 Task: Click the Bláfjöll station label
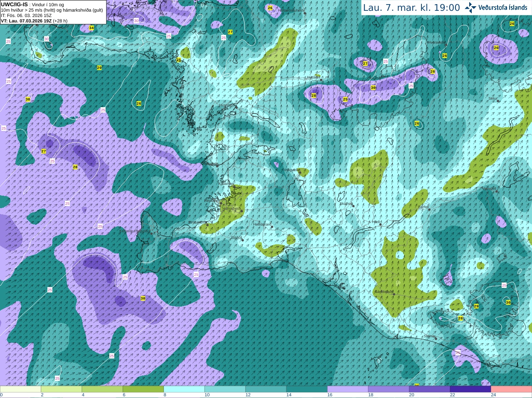point(236,238)
